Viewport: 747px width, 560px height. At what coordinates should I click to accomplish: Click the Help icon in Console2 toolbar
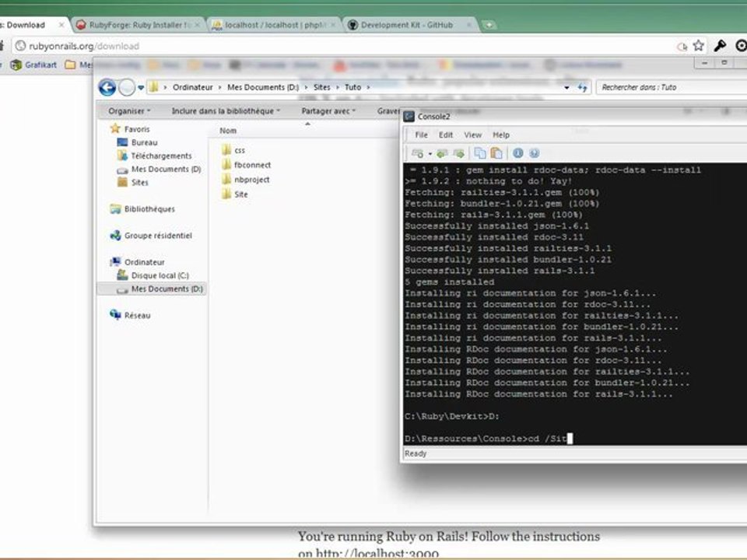[x=534, y=153]
